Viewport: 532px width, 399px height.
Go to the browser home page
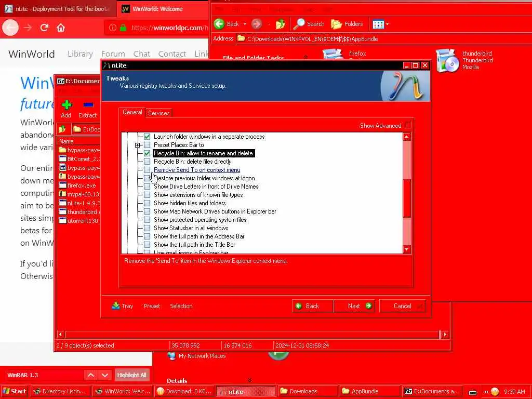pos(61,28)
